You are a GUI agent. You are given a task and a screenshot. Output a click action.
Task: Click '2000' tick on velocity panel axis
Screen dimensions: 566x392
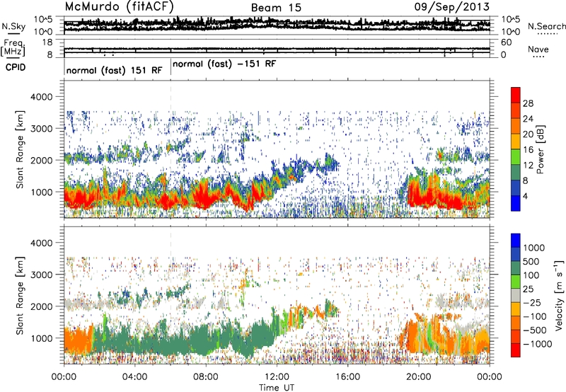click(41, 306)
